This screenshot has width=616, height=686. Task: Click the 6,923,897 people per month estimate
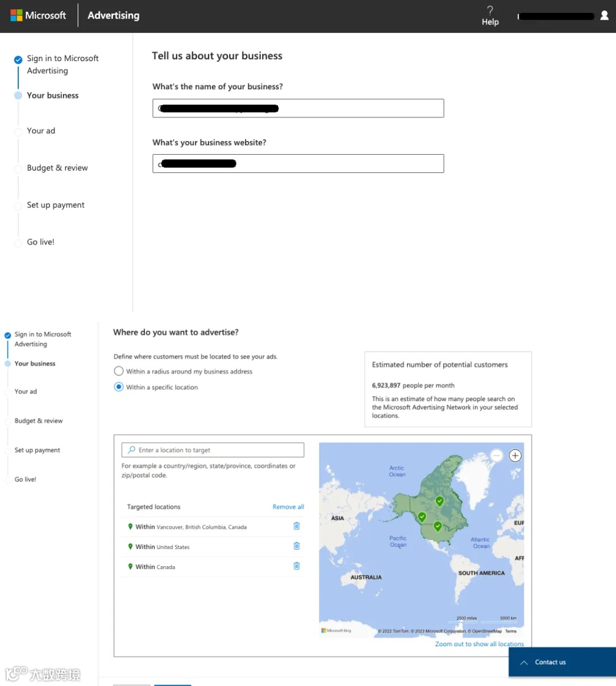click(x=413, y=385)
